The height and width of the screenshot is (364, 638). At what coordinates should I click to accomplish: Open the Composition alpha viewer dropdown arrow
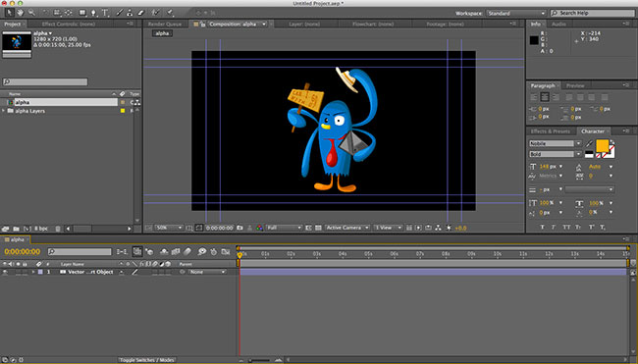point(264,24)
